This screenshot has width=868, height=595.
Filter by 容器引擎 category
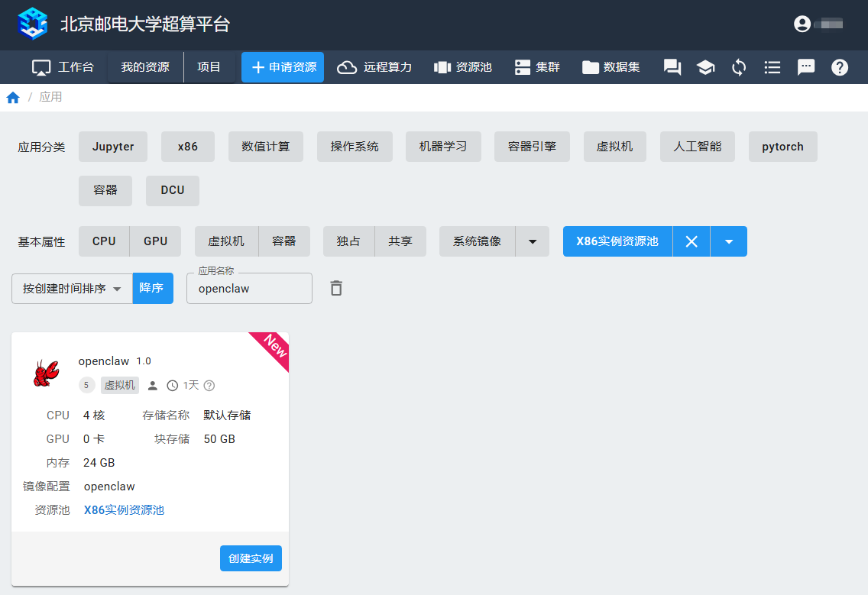click(532, 147)
